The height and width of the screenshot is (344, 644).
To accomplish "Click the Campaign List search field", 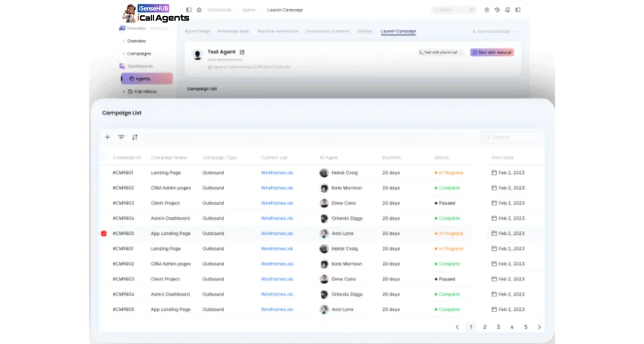I will 511,137.
